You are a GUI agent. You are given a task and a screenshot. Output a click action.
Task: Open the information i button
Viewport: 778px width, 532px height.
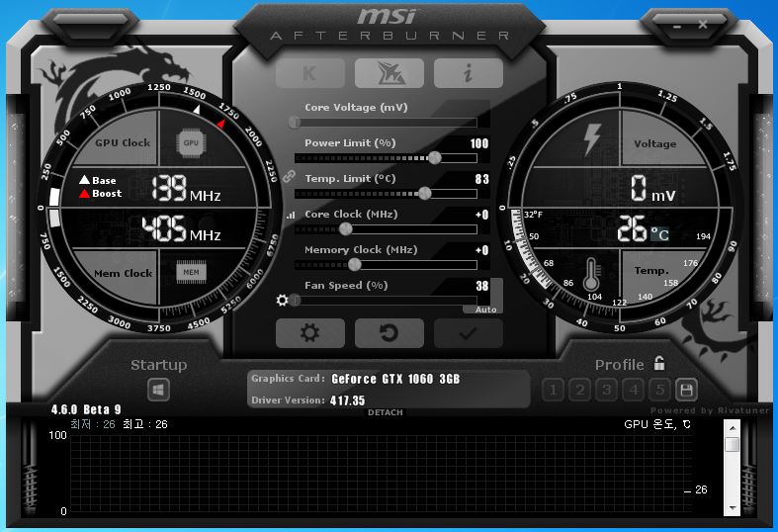point(469,73)
